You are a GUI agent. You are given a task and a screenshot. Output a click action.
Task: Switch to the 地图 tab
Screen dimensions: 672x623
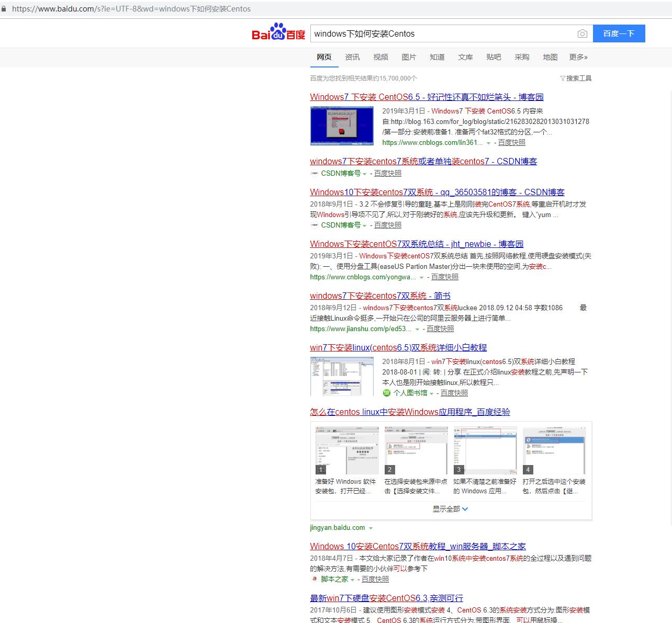550,57
